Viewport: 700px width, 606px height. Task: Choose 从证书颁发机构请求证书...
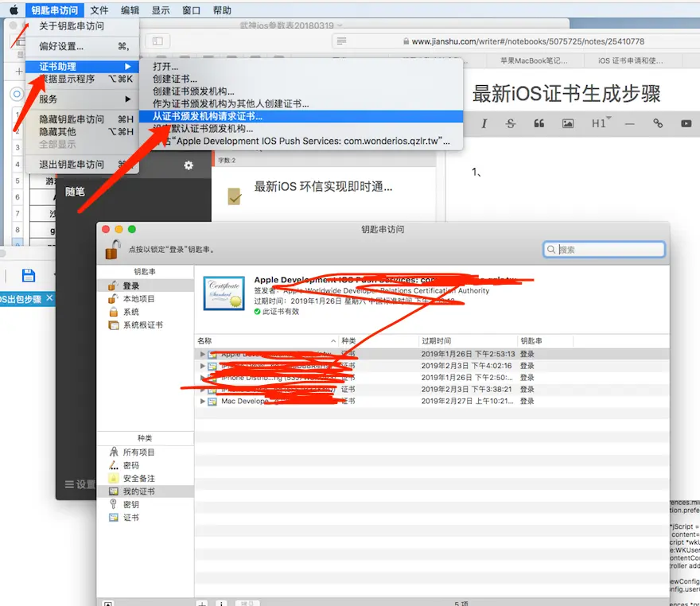[x=301, y=116]
